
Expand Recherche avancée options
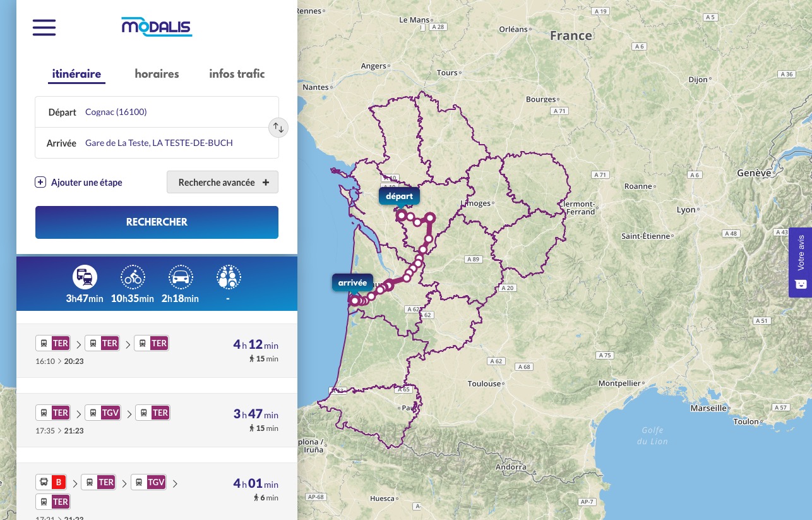(x=222, y=183)
